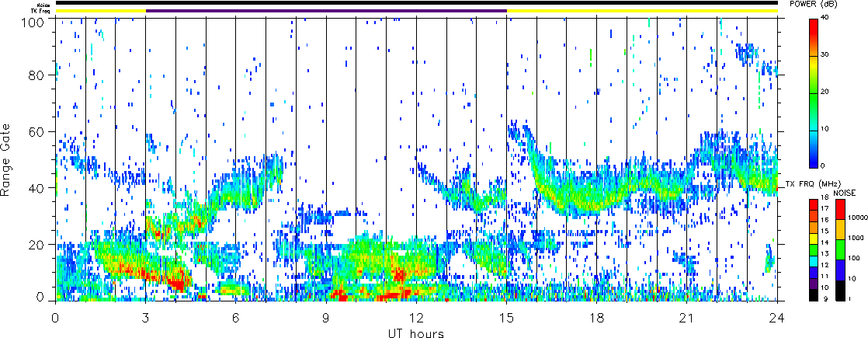Click the "6" tick label on the UT hours axis
868x338 pixels.
pos(236,319)
